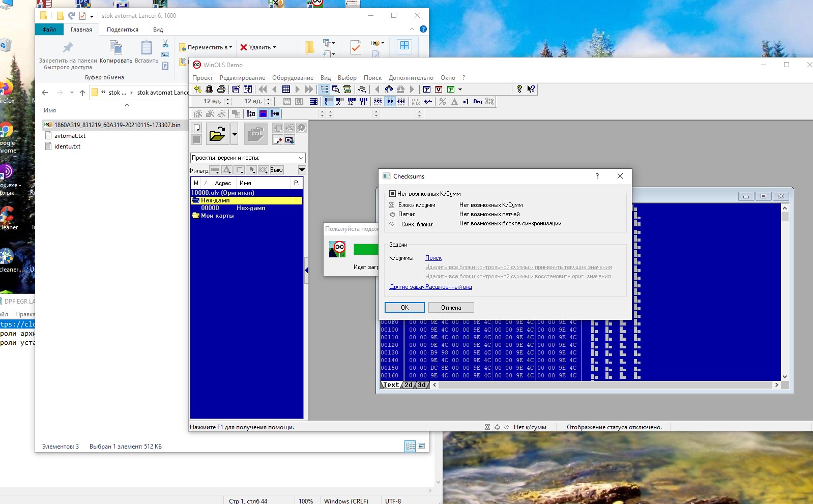Image resolution: width=813 pixels, height=504 pixels.
Task: Expand the 'Проекты, версии и карты' dropdown
Action: click(301, 158)
